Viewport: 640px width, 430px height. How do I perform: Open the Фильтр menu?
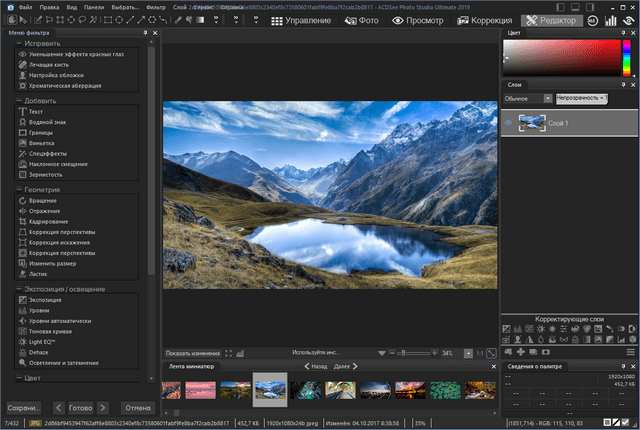[155, 7]
